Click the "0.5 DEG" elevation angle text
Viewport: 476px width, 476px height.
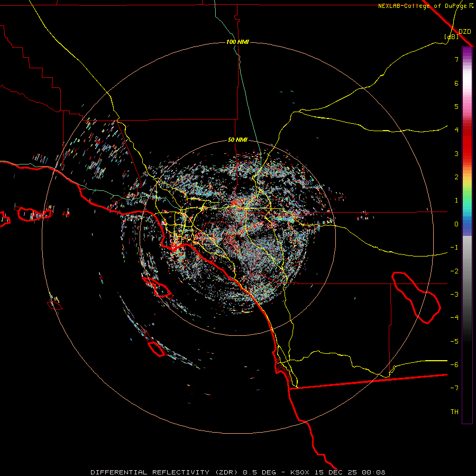[x=260, y=472]
